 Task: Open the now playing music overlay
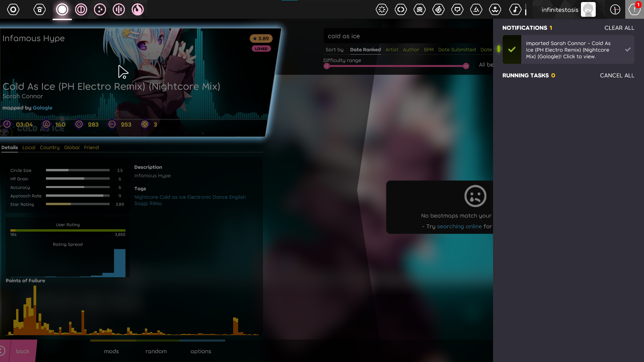(516, 9)
